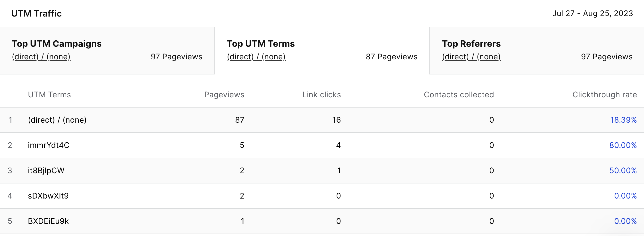Select the immrYdt4C term row
This screenshot has width=644, height=236.
(322, 145)
